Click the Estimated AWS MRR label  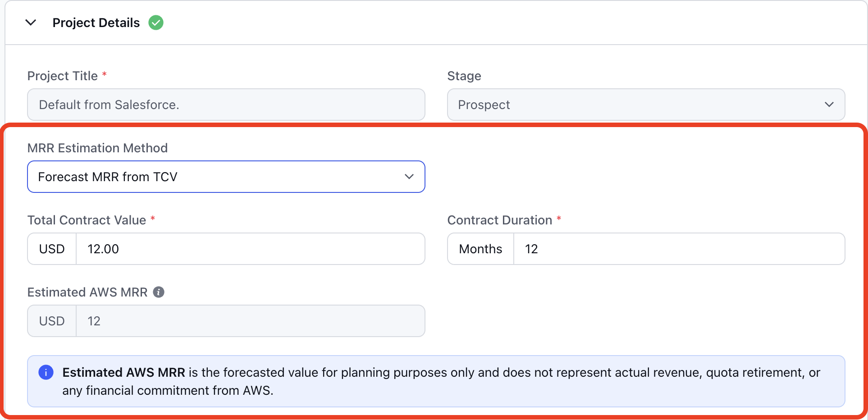[x=87, y=292]
